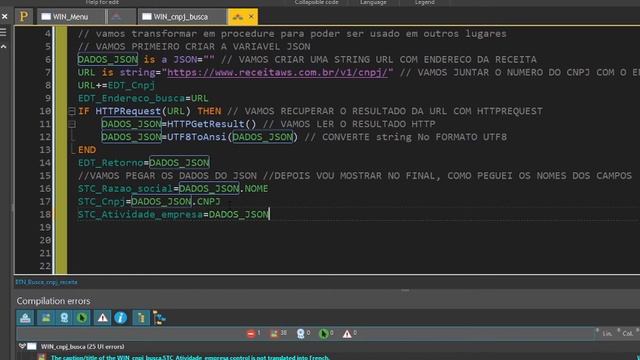Switch to the WIN_Menu tab

pos(70,17)
